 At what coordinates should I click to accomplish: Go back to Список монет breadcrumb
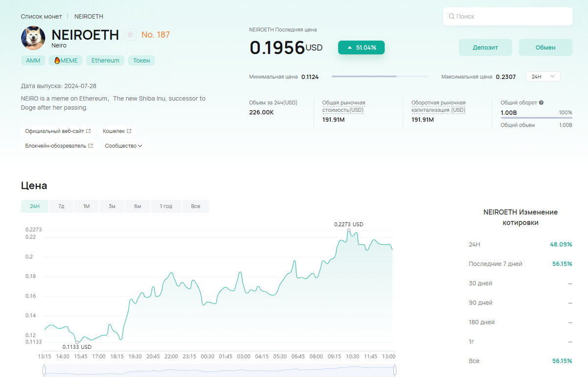tap(41, 16)
